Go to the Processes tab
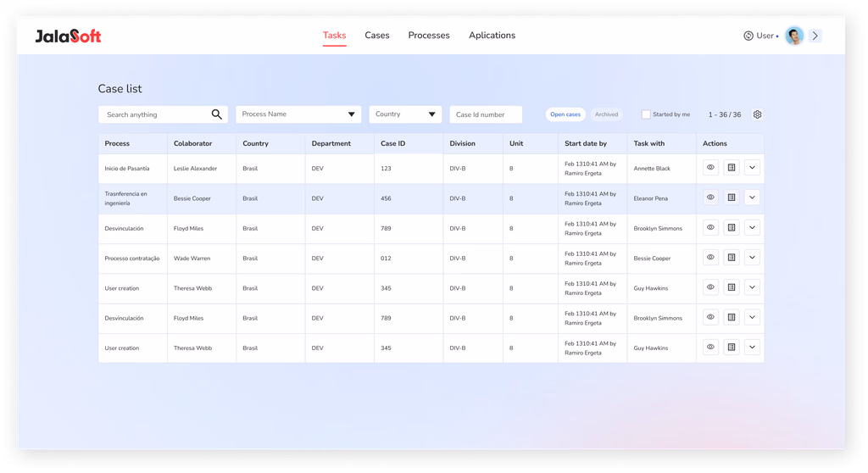Screen dimensions: 868x473 (429, 35)
